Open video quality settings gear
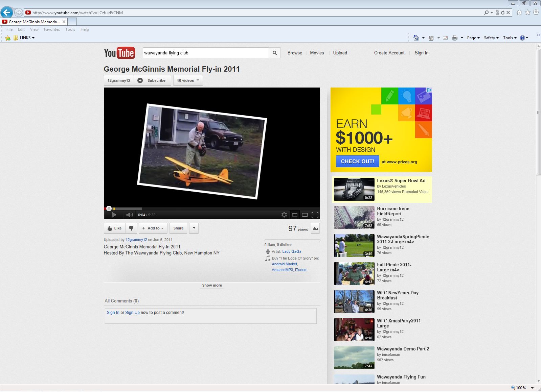Image resolution: width=541 pixels, height=392 pixels. [x=284, y=215]
